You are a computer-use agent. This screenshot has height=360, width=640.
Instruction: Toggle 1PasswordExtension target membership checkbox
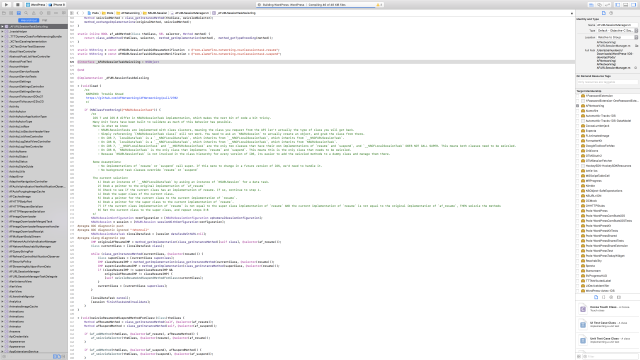point(578,96)
